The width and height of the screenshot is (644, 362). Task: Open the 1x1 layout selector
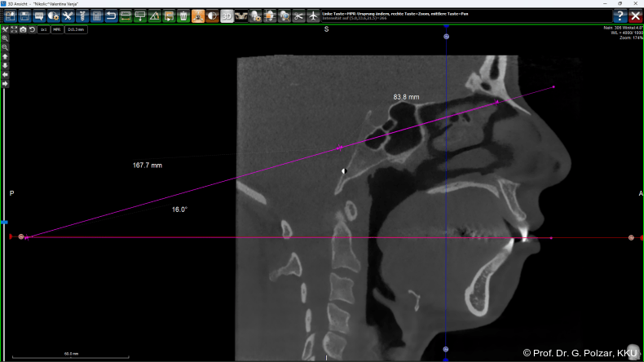(43, 29)
